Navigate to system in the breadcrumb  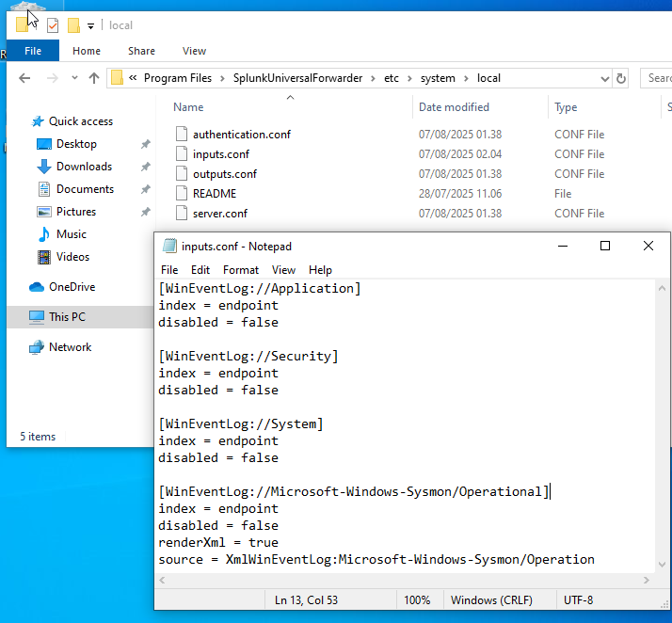(438, 78)
